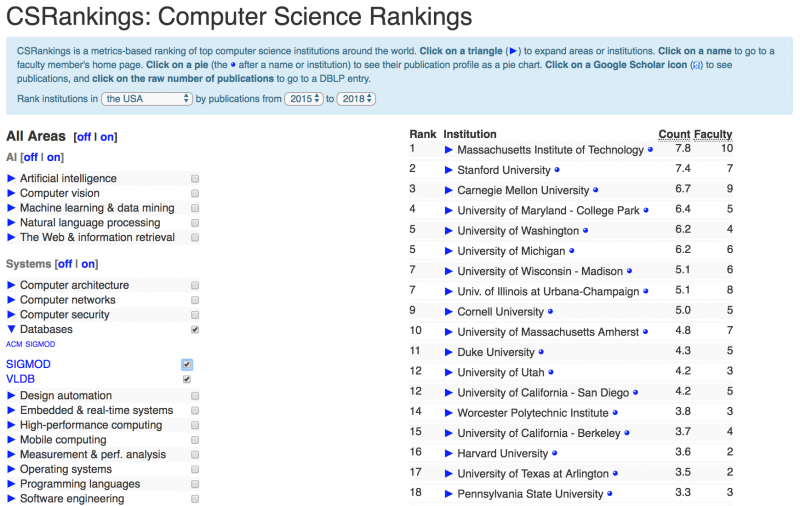Turn on all Systems areas
Image resolution: width=800 pixels, height=506 pixels.
(89, 264)
